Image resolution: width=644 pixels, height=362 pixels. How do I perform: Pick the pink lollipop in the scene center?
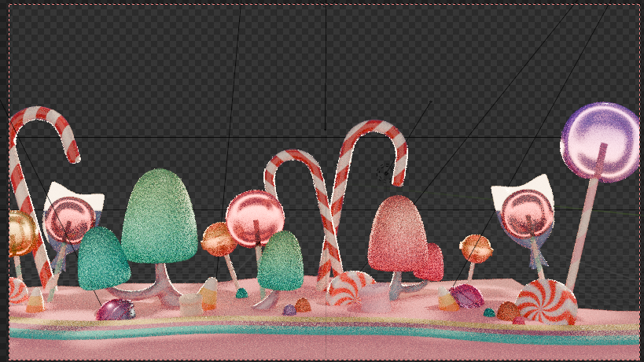point(255,217)
